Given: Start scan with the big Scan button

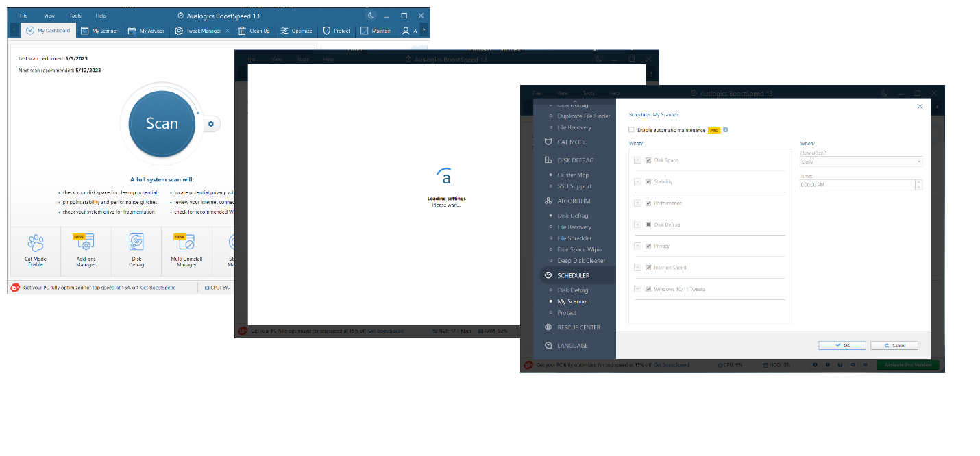Looking at the screenshot, I should coord(162,124).
